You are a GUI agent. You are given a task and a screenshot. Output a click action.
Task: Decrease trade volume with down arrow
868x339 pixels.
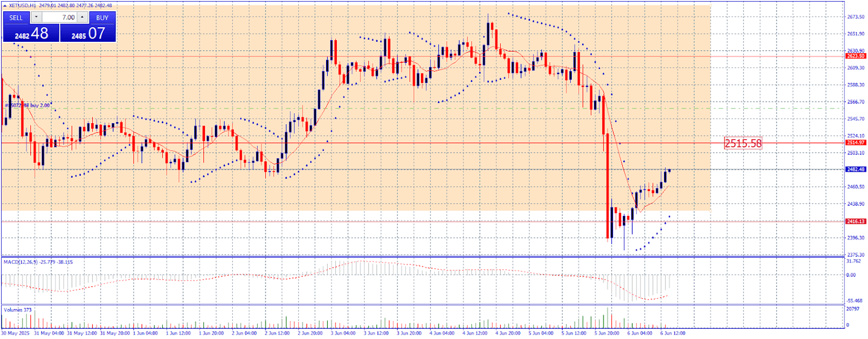37,18
